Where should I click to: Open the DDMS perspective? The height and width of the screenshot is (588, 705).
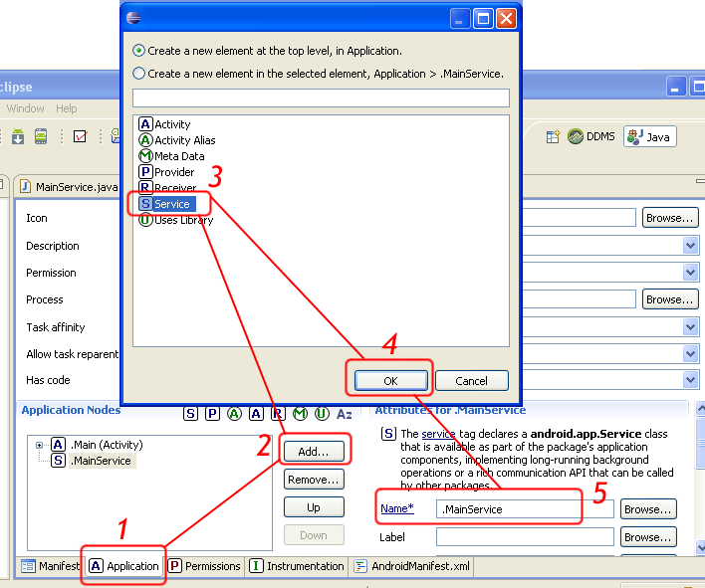coord(591,136)
